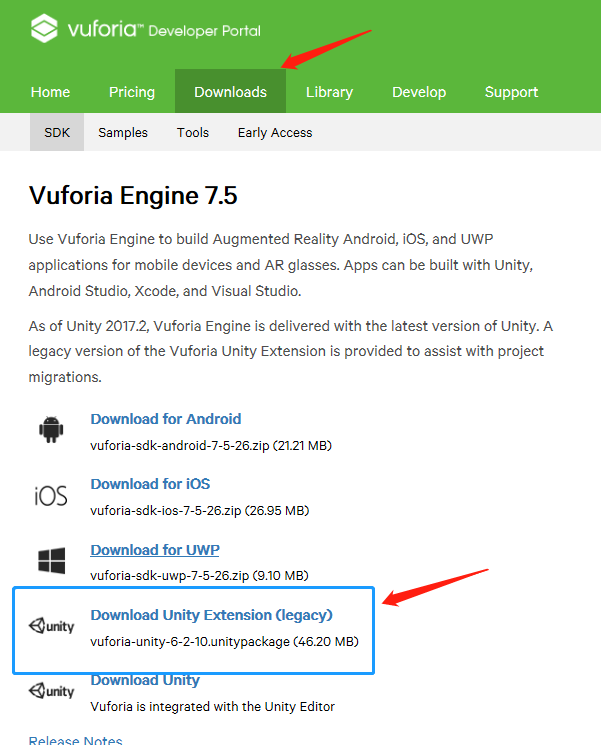This screenshot has width=601, height=745.
Task: Select the Early Access sub-tab
Action: 275,132
